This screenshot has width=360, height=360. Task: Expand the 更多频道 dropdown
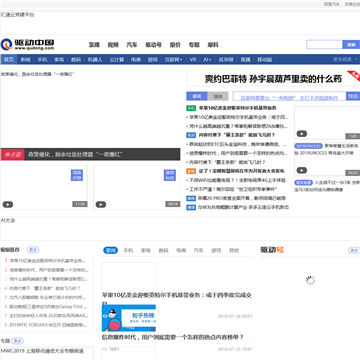point(345,59)
